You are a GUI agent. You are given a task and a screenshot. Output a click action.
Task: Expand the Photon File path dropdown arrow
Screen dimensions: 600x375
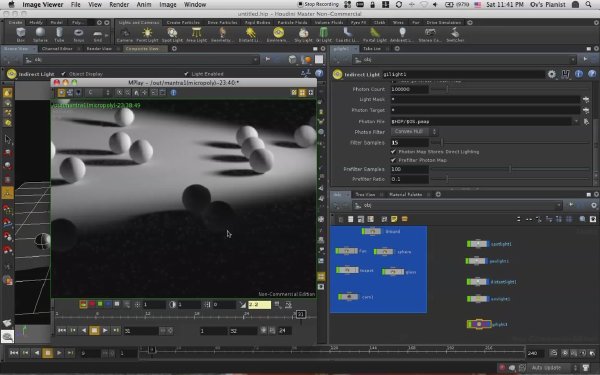576,121
